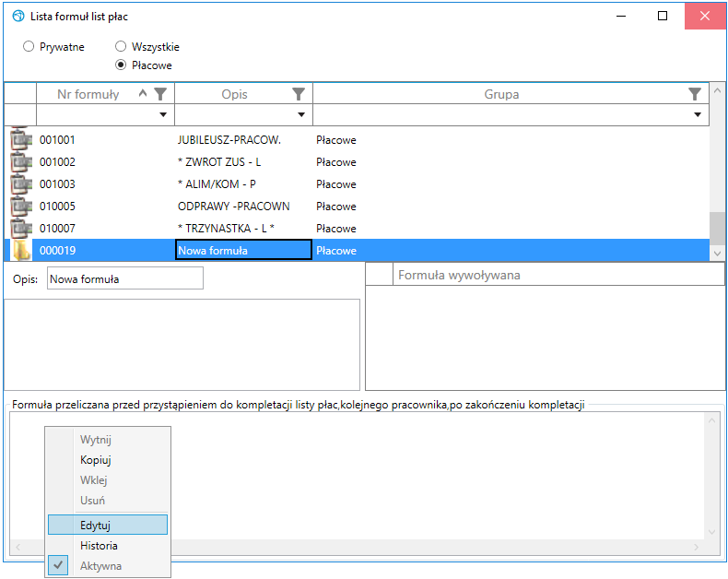The image size is (728, 579).
Task: Click the horizontal scrollbar left arrow
Action: [18, 548]
